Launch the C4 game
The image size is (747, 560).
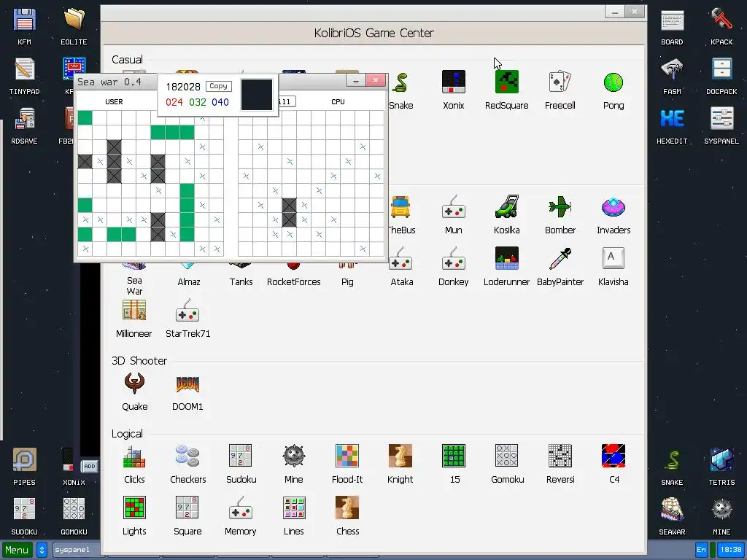[x=614, y=464]
